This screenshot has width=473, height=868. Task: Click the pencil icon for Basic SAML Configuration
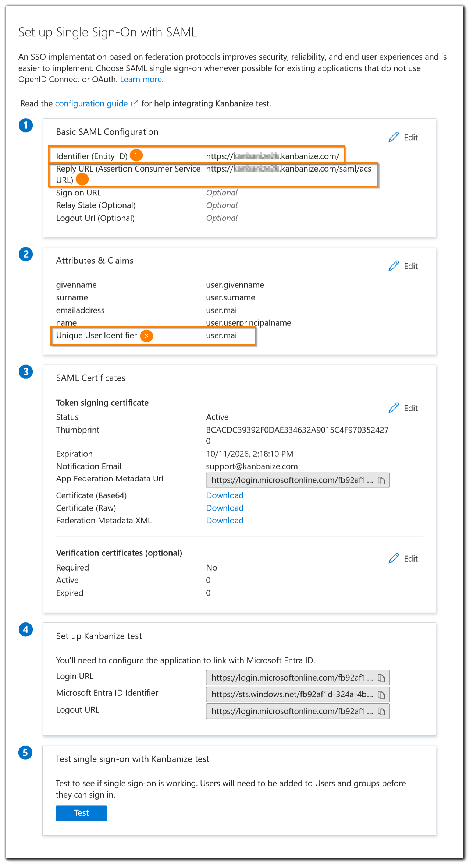point(394,137)
